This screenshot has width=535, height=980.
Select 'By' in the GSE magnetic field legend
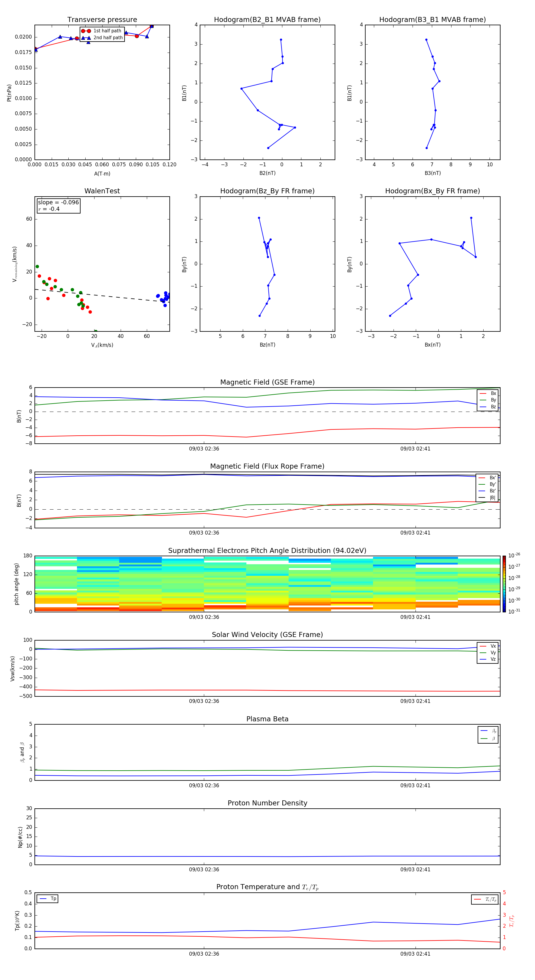click(x=488, y=400)
